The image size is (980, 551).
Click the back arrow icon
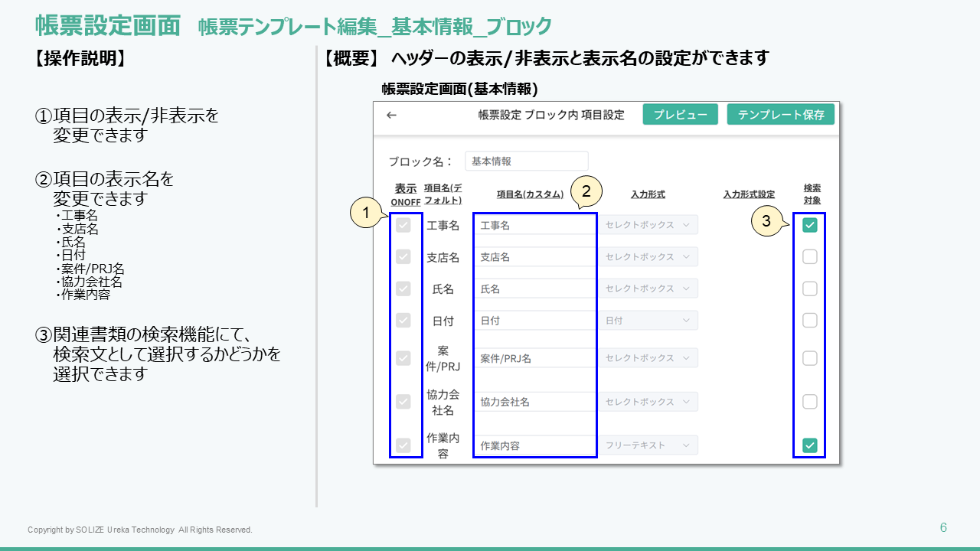(391, 115)
